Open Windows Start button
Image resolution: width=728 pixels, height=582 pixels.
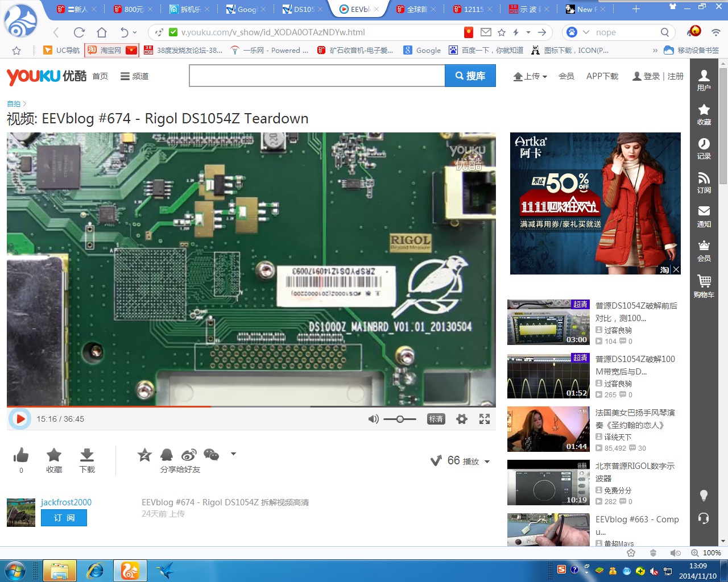click(x=15, y=571)
